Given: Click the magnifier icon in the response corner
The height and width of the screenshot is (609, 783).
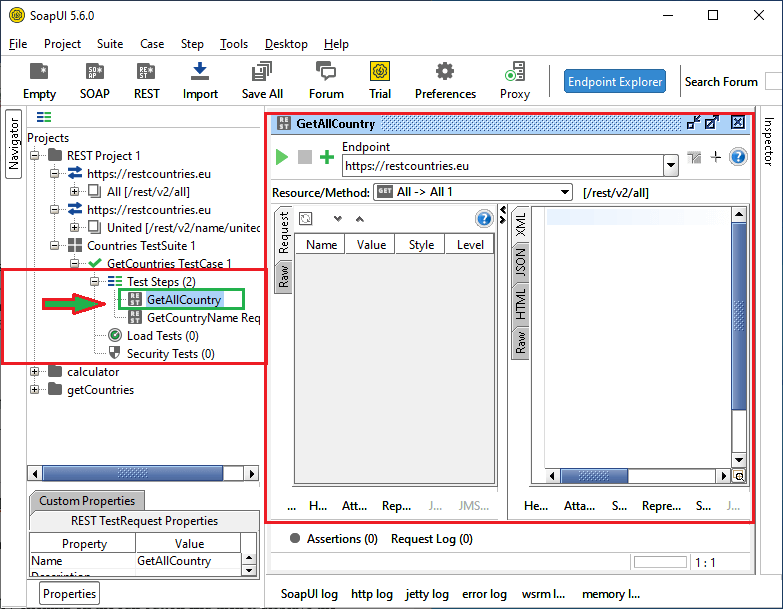Looking at the screenshot, I should click(739, 476).
